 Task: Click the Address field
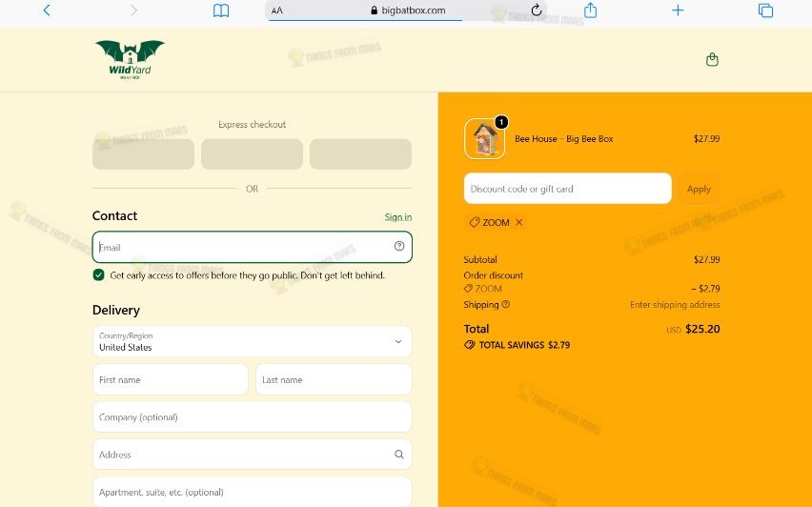pyautogui.click(x=253, y=455)
